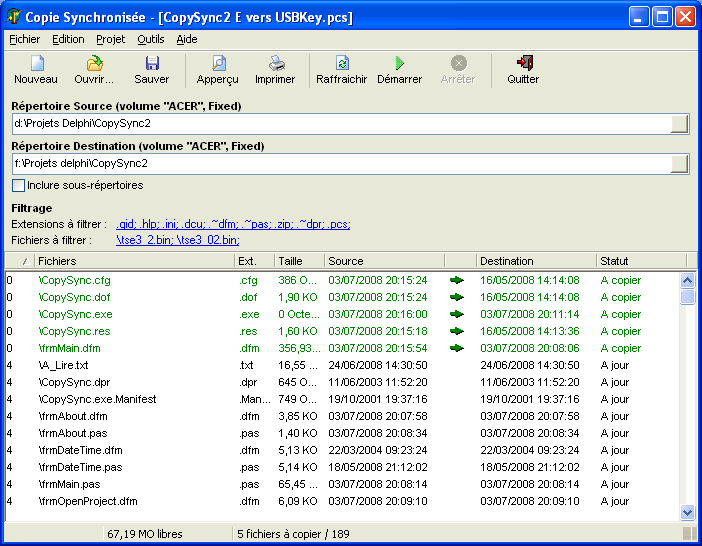Select the \CopySync.exe.Manifest file row
Viewport: 702px width, 546px height.
[342, 399]
